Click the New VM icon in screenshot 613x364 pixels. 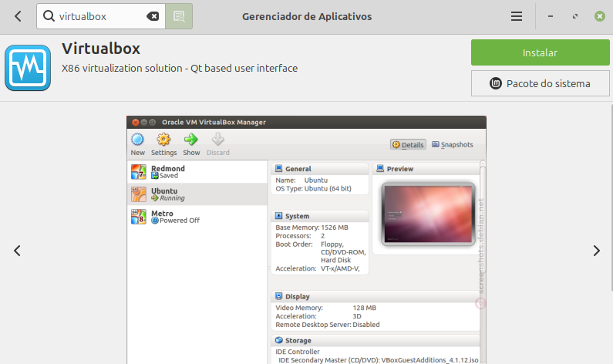coord(138,140)
